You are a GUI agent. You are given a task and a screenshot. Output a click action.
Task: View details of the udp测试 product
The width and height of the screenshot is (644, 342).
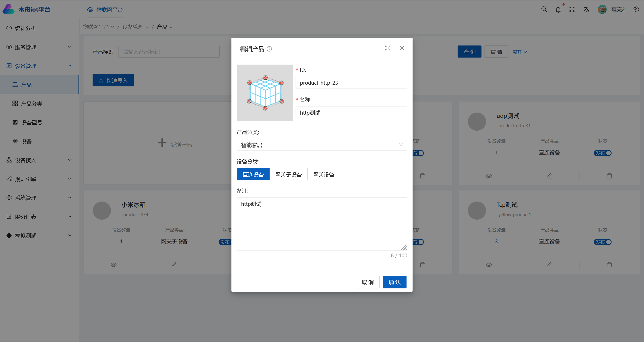[x=489, y=176]
